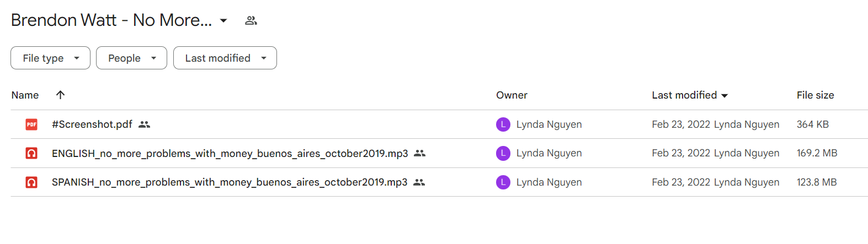Click the PDF icon beside #Screenshot.pdf
Screen dimensions: 868x244
pyautogui.click(x=31, y=124)
